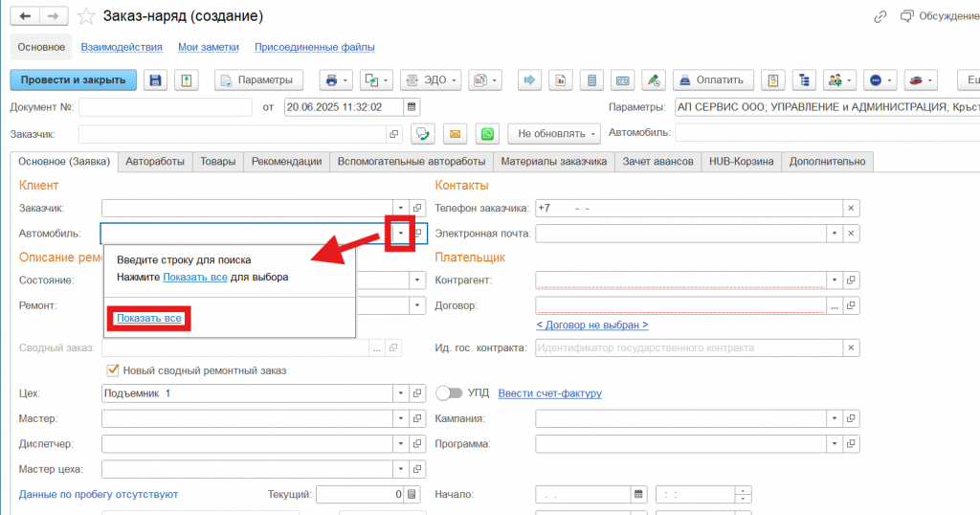980x515 pixels.
Task: Expand the 'Не обновлять' dropdown
Action: point(558,134)
